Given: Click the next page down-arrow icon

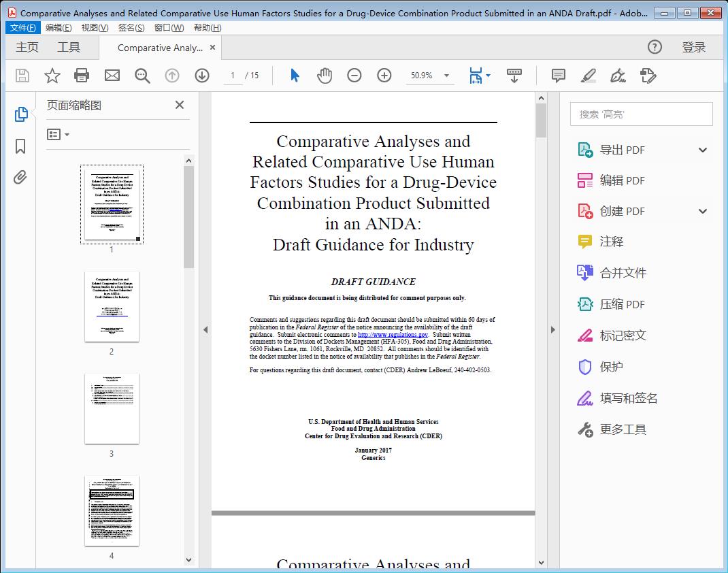Looking at the screenshot, I should click(x=202, y=76).
